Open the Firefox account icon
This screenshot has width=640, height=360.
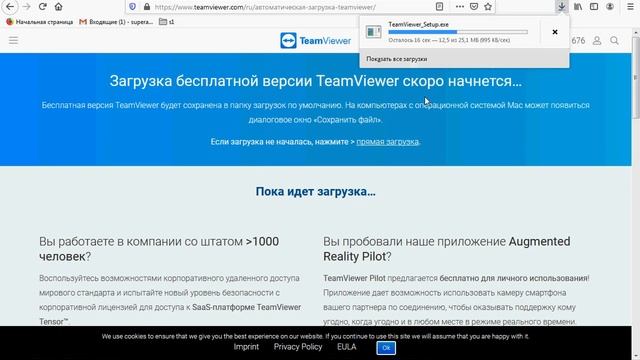coord(610,7)
